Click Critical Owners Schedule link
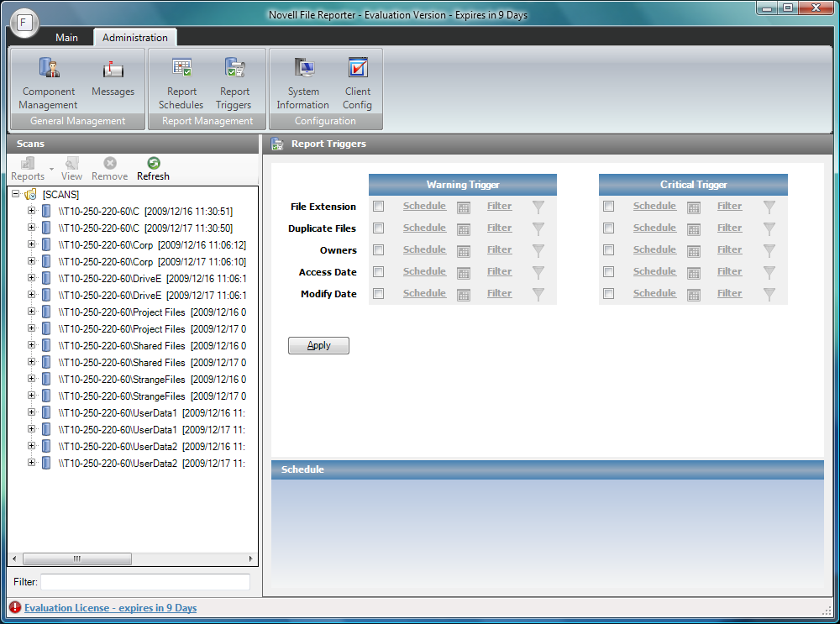This screenshot has width=840, height=624. pyautogui.click(x=654, y=249)
